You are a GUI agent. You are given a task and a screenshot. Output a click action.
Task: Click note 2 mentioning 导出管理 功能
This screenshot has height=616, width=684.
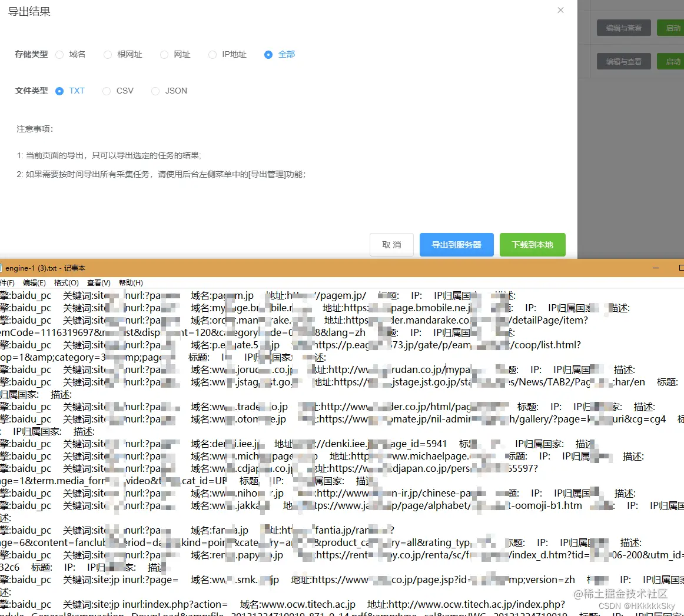click(x=161, y=174)
